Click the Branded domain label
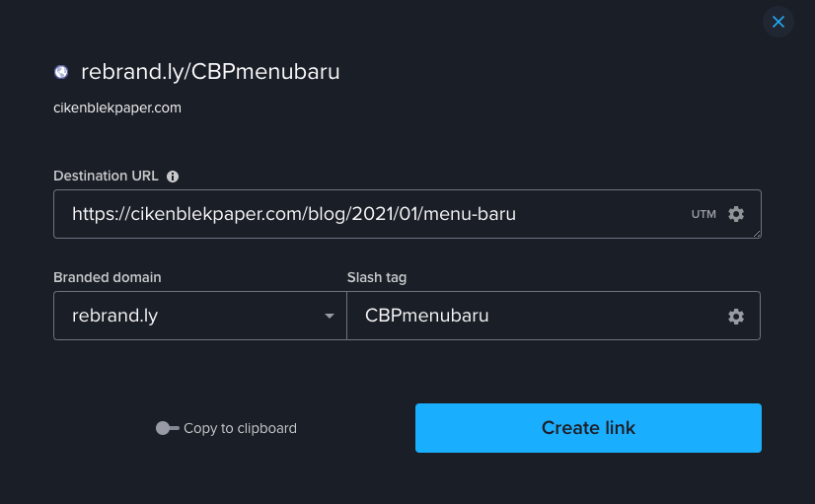This screenshot has height=504, width=815. pos(108,277)
